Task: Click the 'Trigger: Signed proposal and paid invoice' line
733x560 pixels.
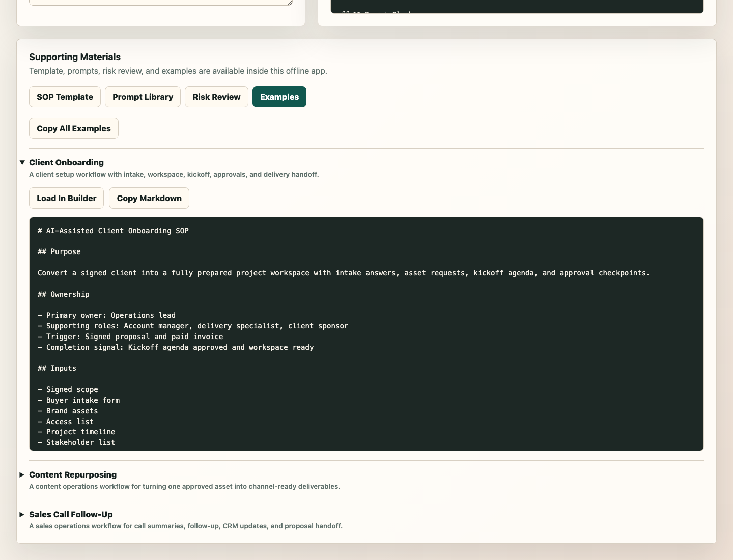Action: click(130, 337)
